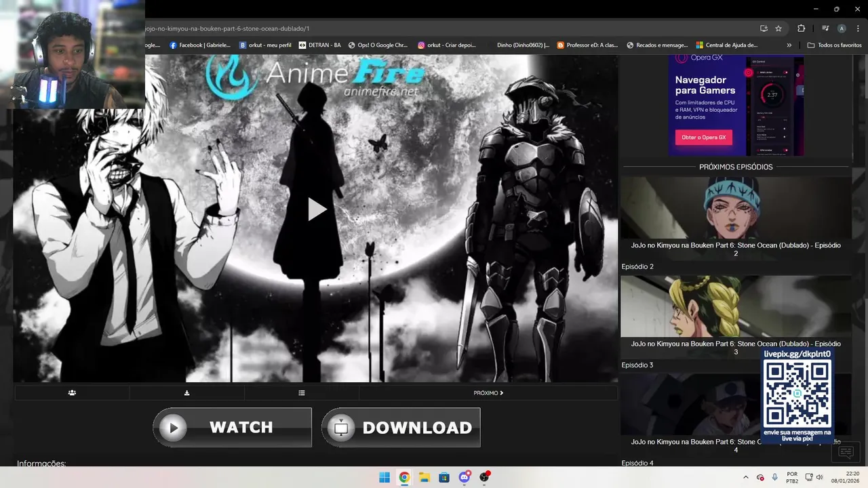Click the DOWNLOAD banner button
The width and height of the screenshot is (868, 488).
(x=401, y=428)
